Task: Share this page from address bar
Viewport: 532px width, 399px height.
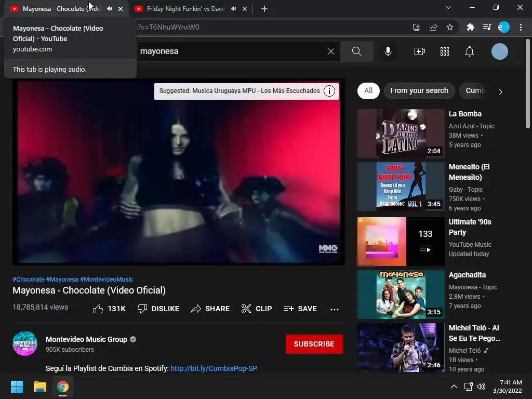Action: click(433, 27)
